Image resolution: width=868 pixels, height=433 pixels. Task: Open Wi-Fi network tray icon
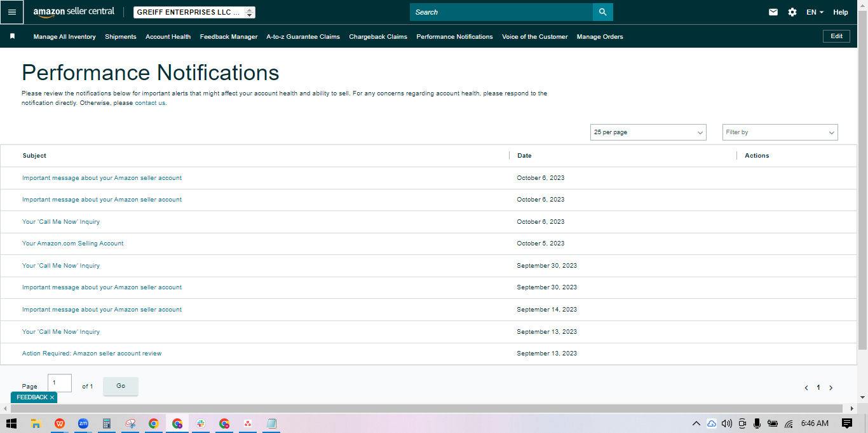[789, 423]
